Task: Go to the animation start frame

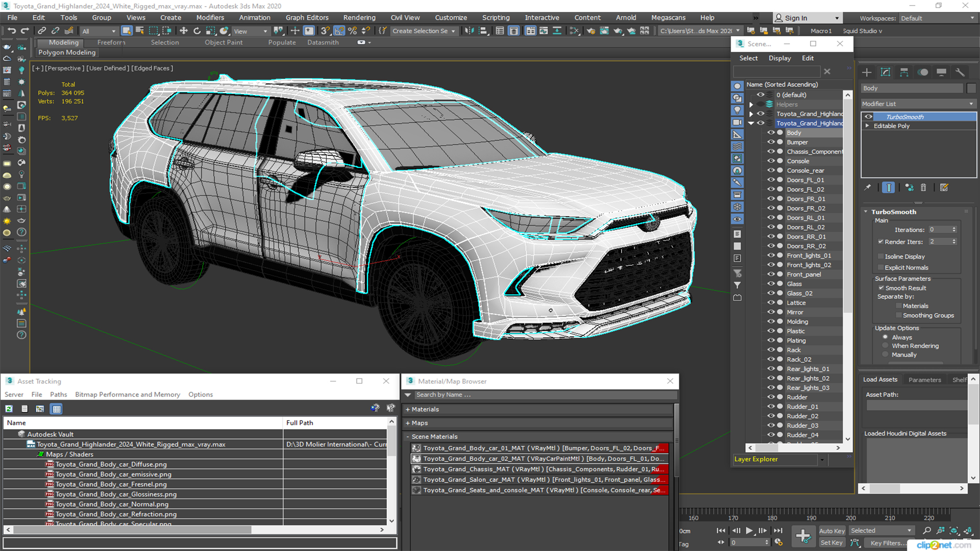Action: coord(721,531)
